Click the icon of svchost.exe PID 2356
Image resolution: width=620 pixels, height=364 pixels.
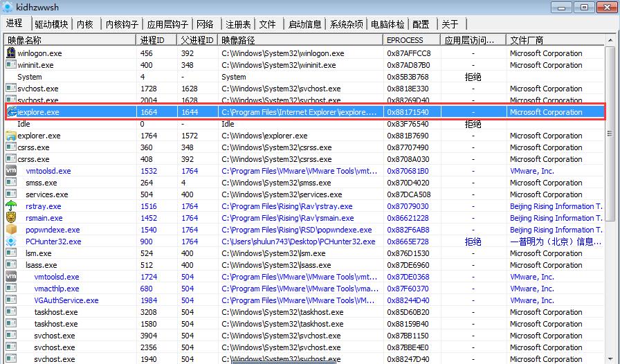(x=11, y=347)
